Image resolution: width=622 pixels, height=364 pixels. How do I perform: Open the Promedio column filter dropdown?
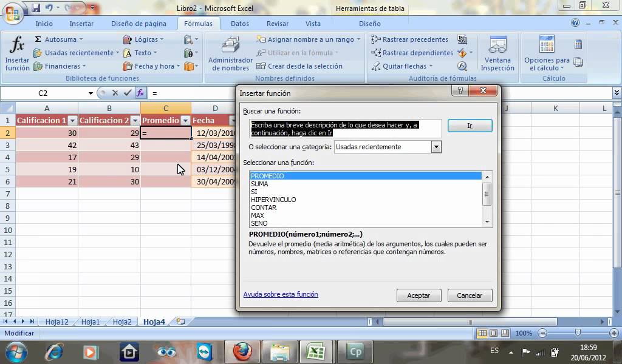point(185,120)
